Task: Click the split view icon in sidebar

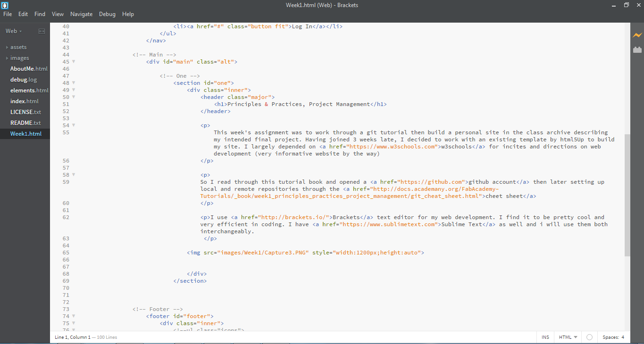Action: tap(42, 31)
